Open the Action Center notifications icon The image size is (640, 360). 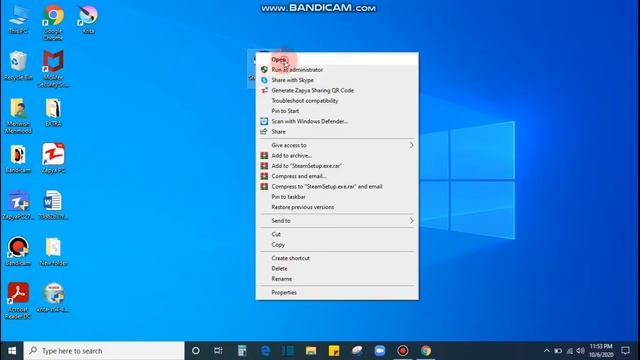tap(625, 351)
